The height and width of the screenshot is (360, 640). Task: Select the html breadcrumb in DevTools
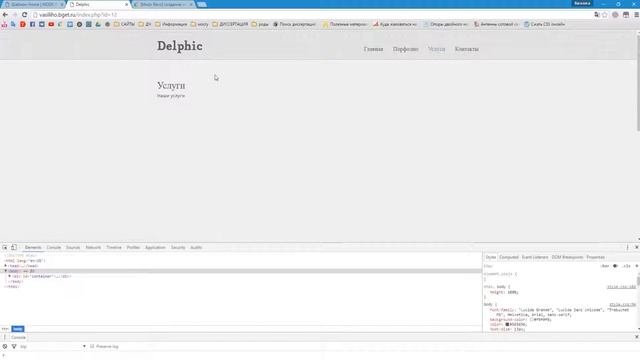5,329
